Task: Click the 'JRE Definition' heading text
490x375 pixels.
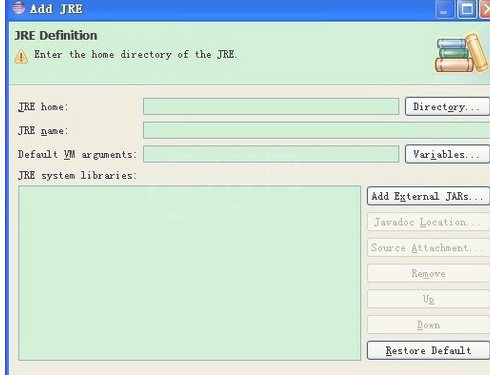Action: [56, 35]
